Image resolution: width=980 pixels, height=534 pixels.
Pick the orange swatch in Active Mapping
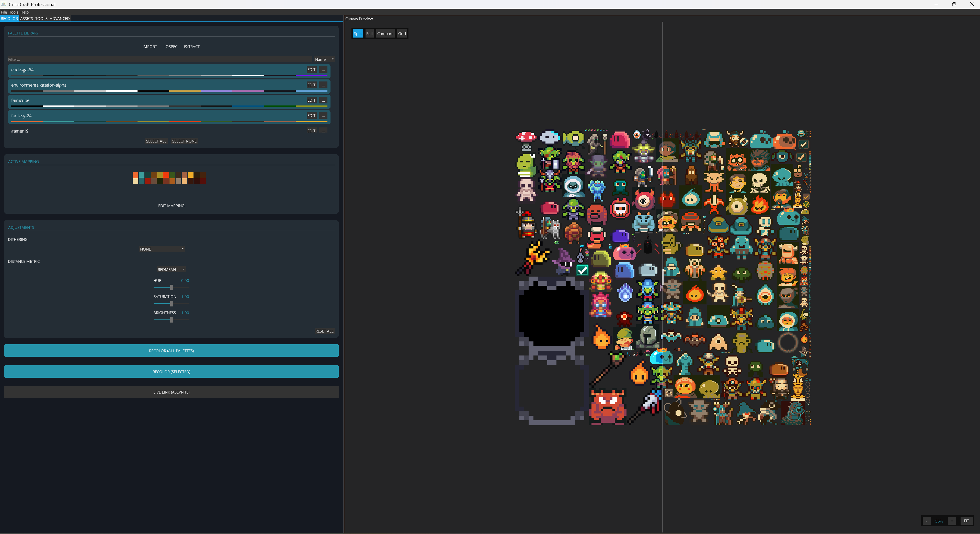135,175
